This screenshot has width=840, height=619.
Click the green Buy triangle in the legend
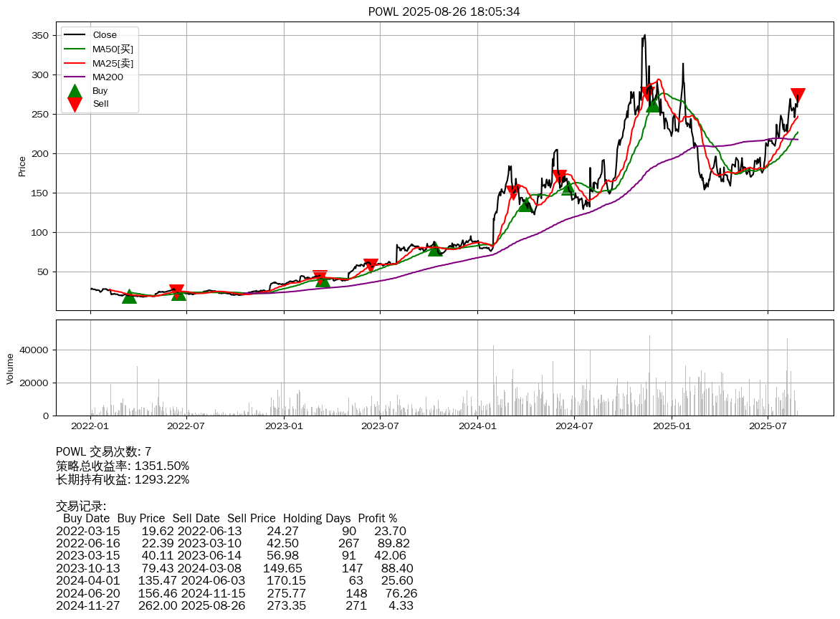click(75, 91)
